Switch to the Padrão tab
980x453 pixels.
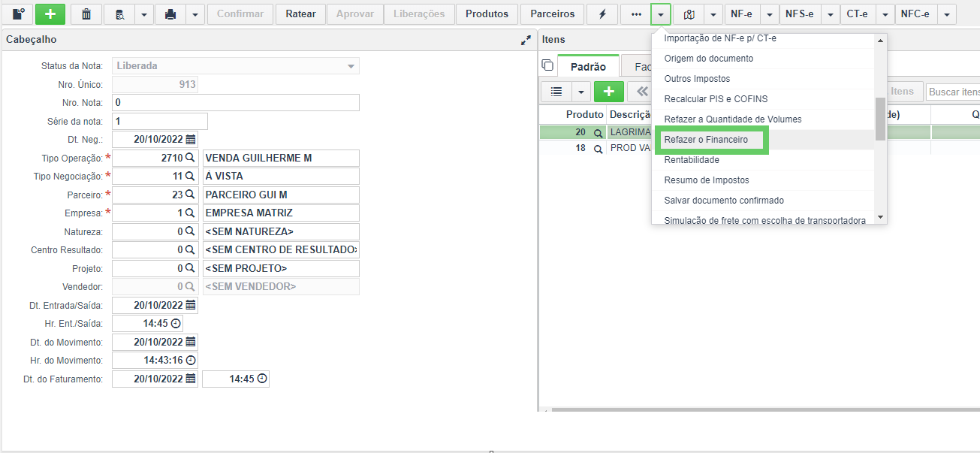coord(589,67)
